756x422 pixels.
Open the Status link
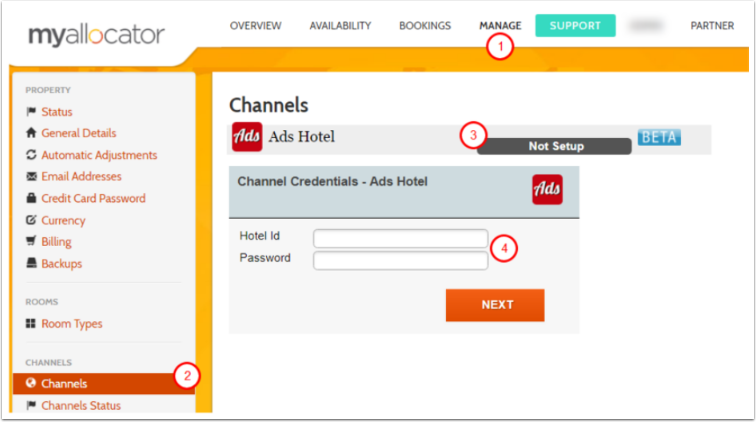(x=57, y=112)
